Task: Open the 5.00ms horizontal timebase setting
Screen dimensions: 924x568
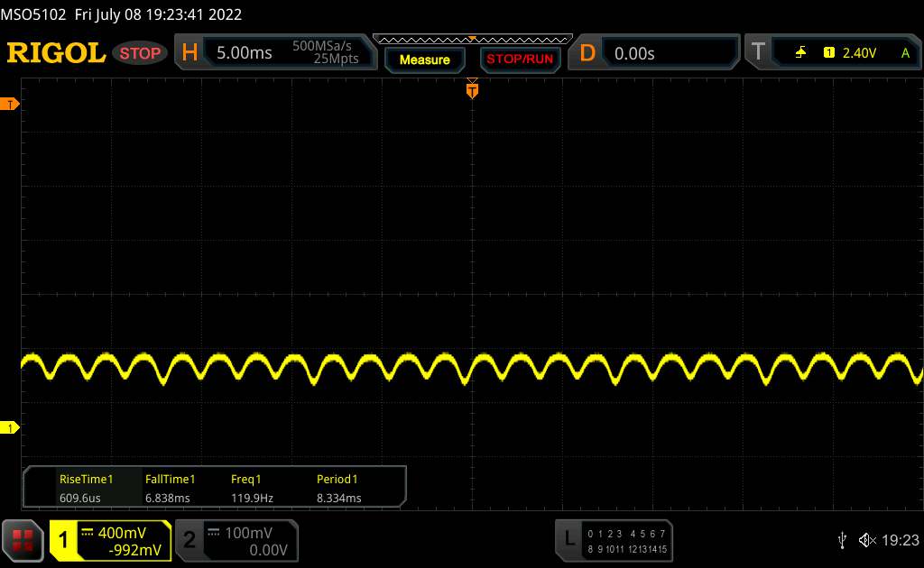Action: click(x=244, y=53)
